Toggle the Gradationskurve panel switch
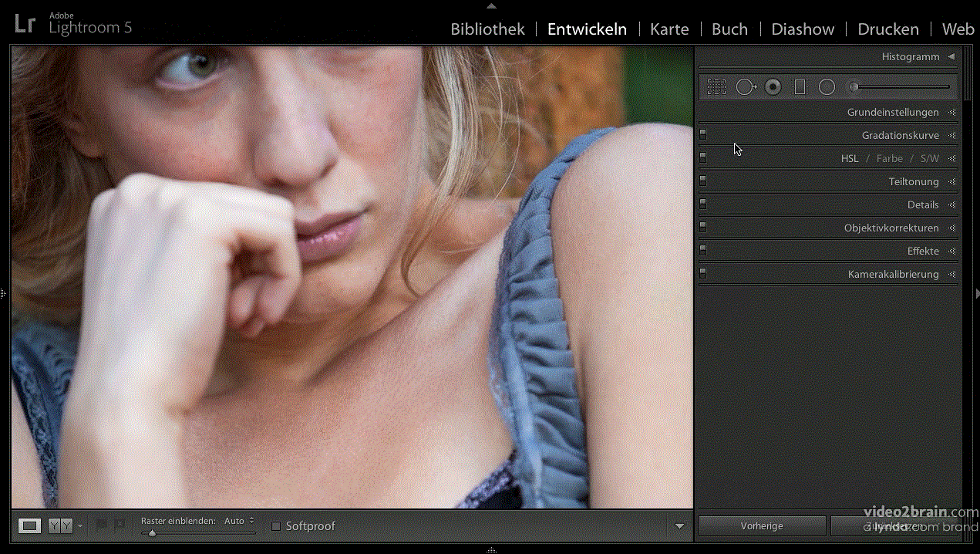The image size is (980, 554). 703,133
